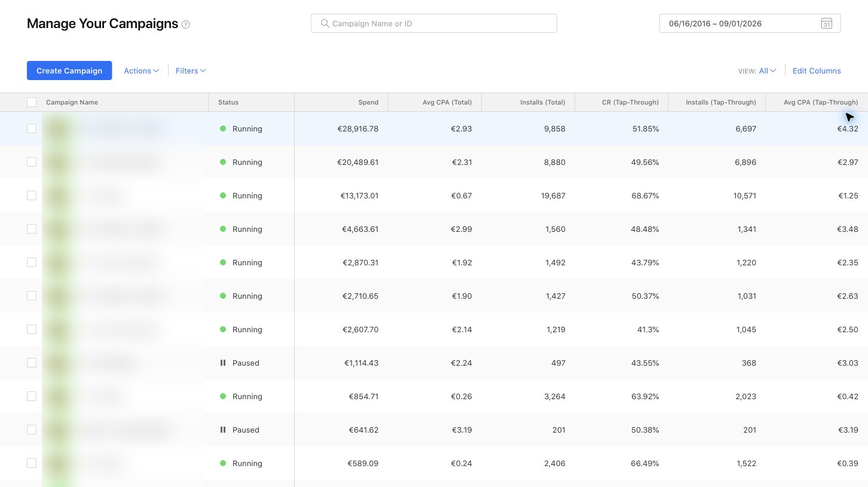Check the box for the €4,663.61 campaign
Screen dimensions: 868x487
pyautogui.click(x=32, y=229)
